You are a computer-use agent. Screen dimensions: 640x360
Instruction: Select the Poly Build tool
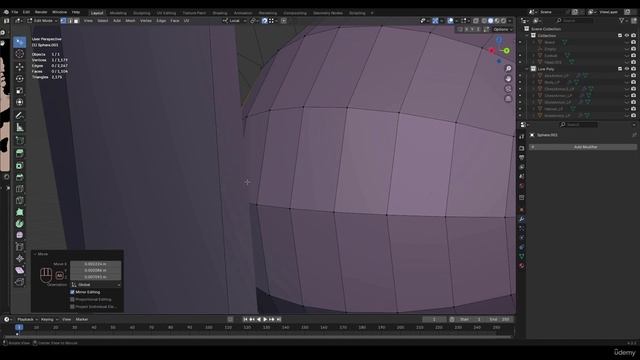pyautogui.click(x=19, y=212)
